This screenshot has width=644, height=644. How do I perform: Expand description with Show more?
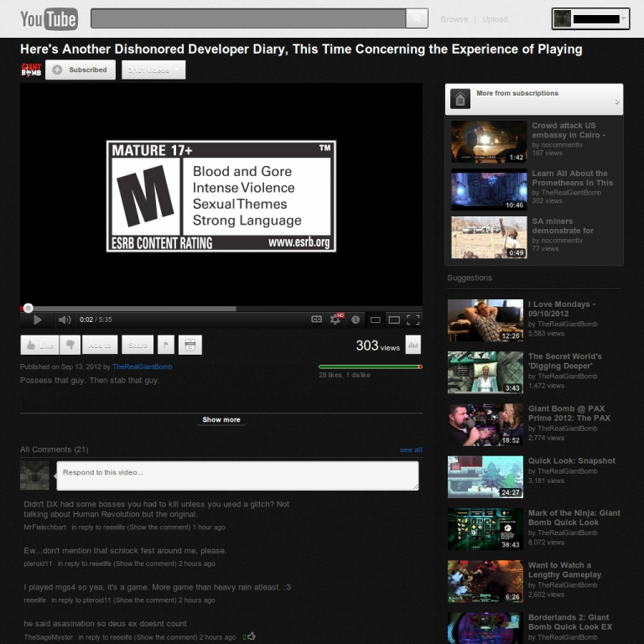[221, 420]
